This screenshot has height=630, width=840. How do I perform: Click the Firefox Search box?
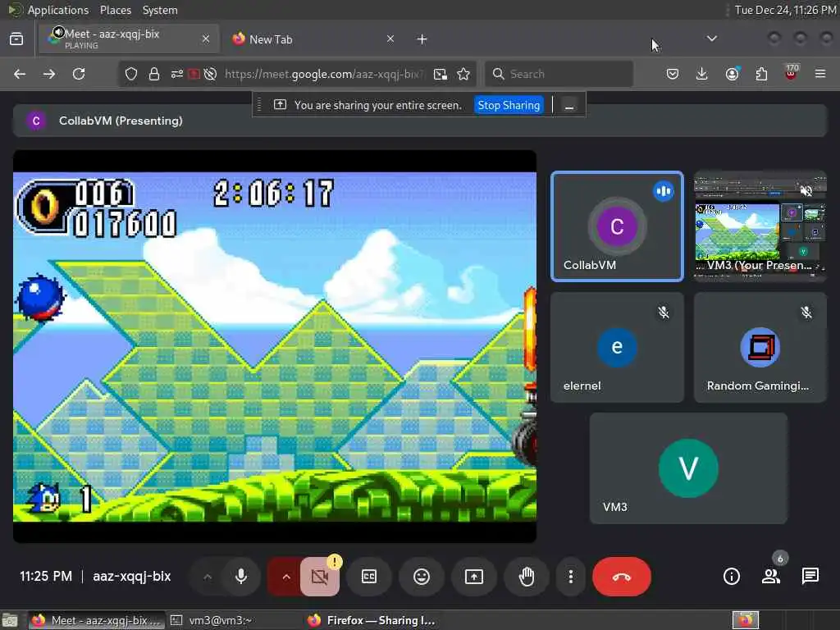point(559,74)
